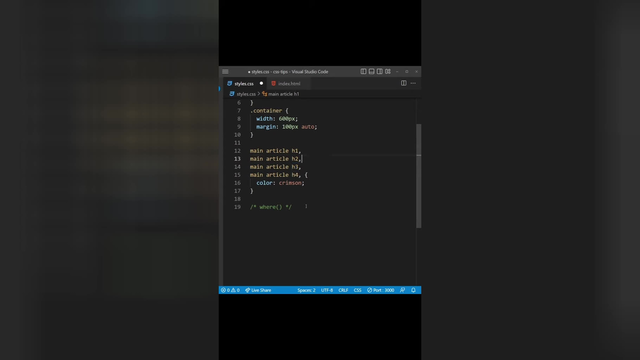Click 'Port : 3000' live server status
The image size is (640, 360).
point(380,290)
